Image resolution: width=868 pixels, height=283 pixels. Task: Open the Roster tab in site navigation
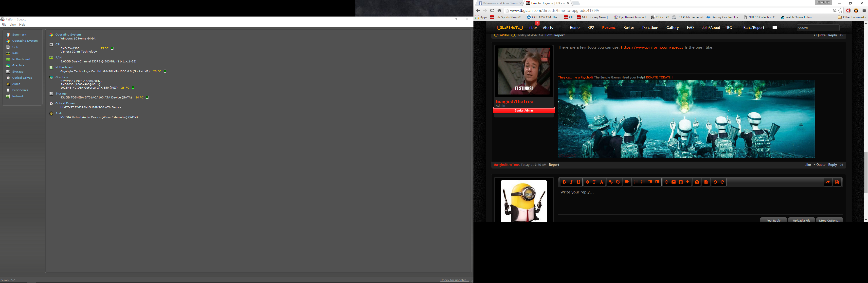point(629,28)
